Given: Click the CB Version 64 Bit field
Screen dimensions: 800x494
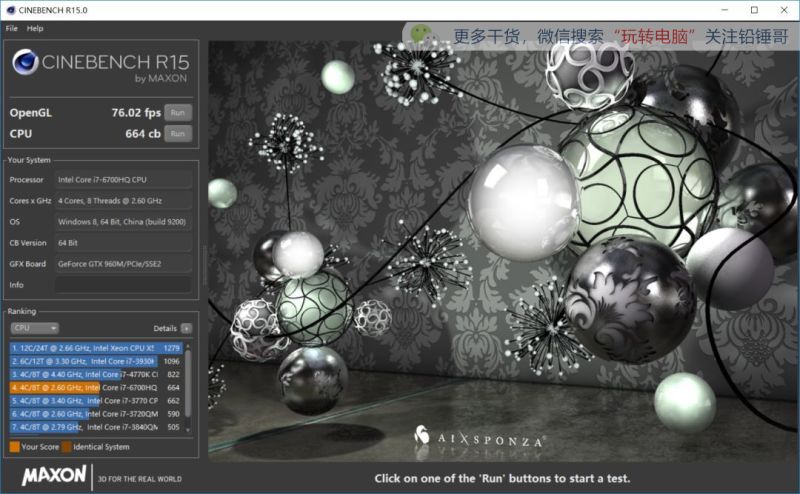Looking at the screenshot, I should pos(123,243).
